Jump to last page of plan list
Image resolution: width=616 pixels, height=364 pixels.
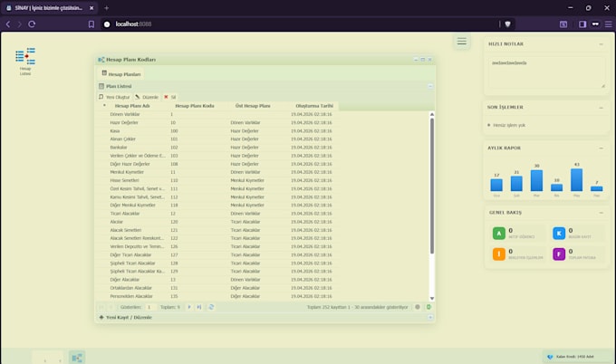[199, 307]
